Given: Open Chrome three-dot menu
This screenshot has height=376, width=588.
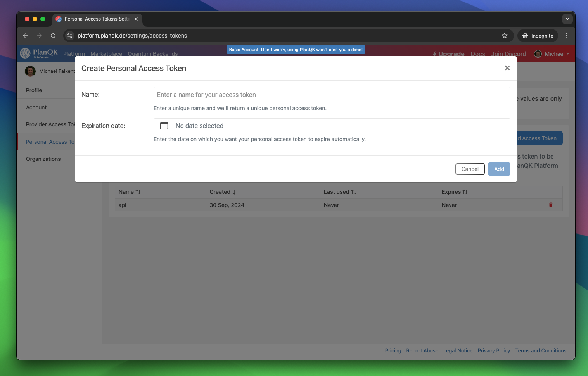Looking at the screenshot, I should 567,36.
